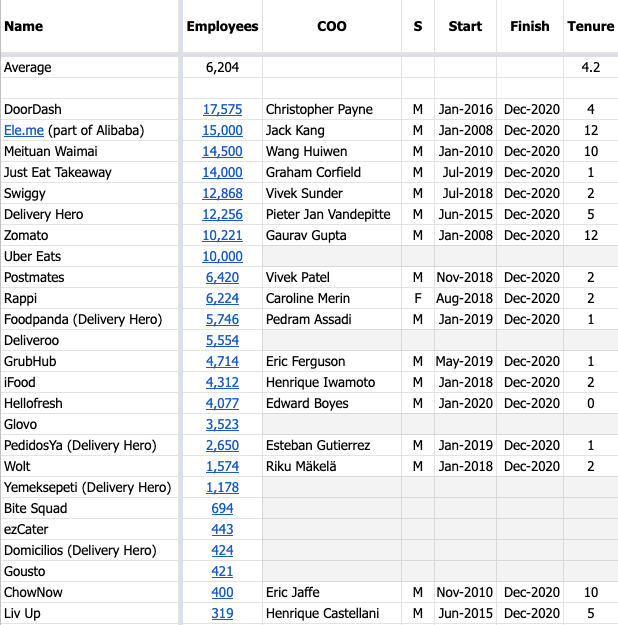Viewport: 618px width, 625px height.
Task: Select the S column header
Action: [418, 26]
